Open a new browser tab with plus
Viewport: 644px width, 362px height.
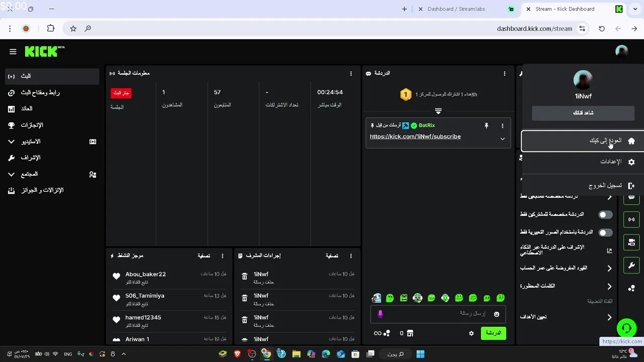pos(404,9)
